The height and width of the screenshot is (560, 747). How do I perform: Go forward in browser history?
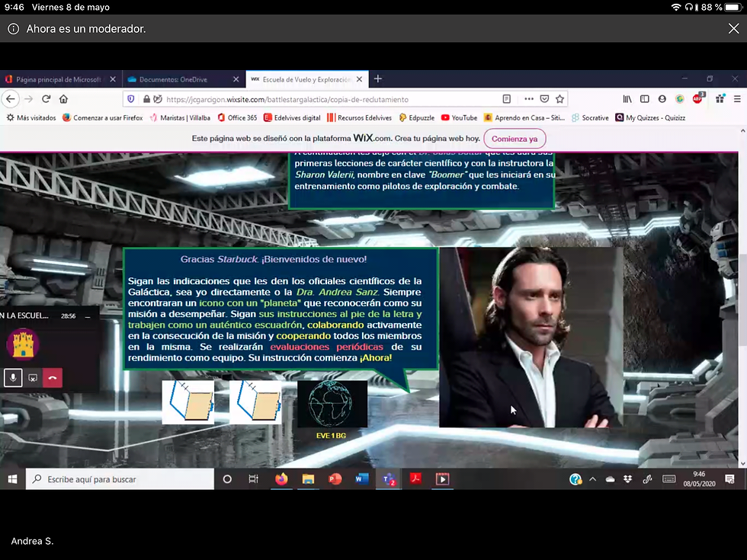coord(29,99)
